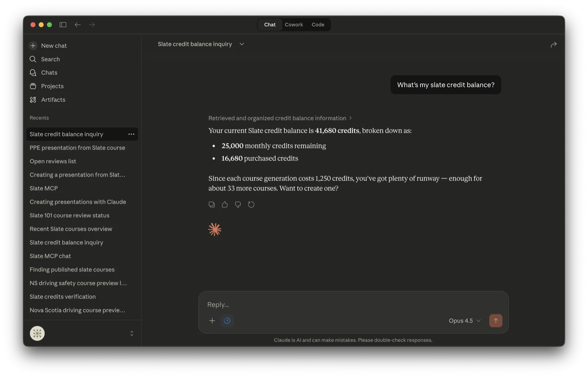Click the '41,680 credits' total in the response

(337, 131)
